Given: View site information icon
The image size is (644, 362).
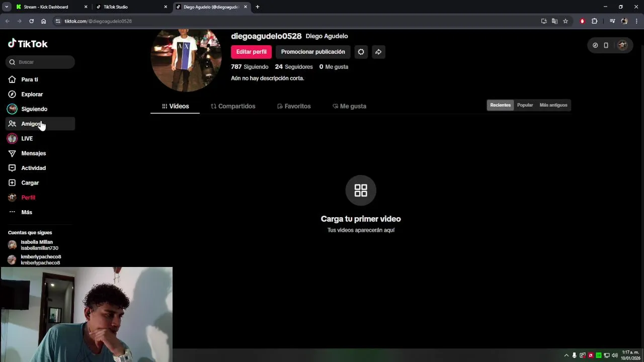Looking at the screenshot, I should tap(58, 21).
